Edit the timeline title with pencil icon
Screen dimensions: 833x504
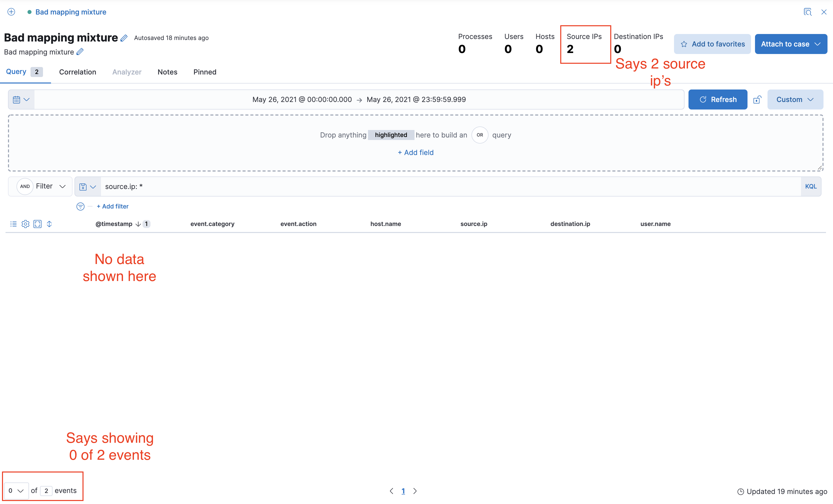124,38
